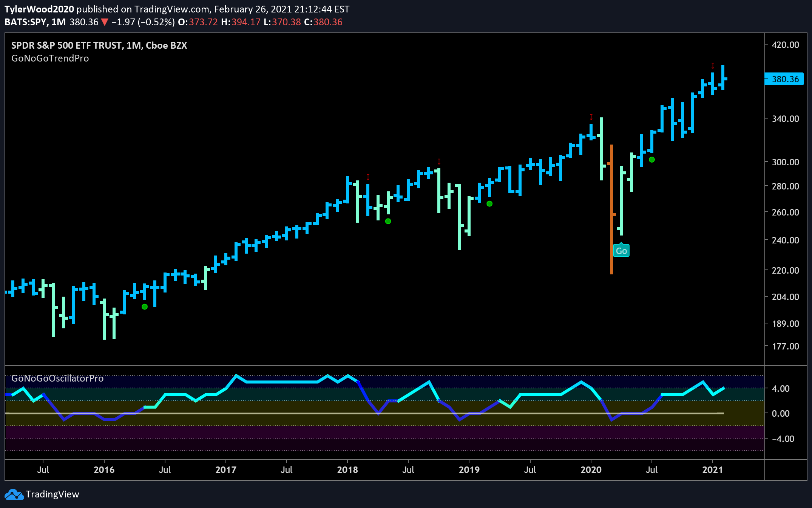This screenshot has height=508, width=812.
Task: Click the TylerWood2020 author name
Action: pyautogui.click(x=39, y=9)
